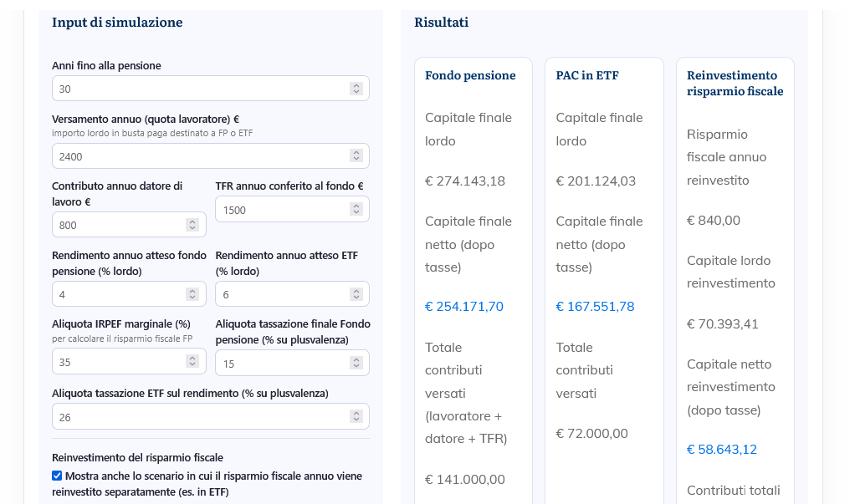Click into the Versamento annuo field showing 2400
This screenshot has width=855, height=504.
tap(197, 156)
